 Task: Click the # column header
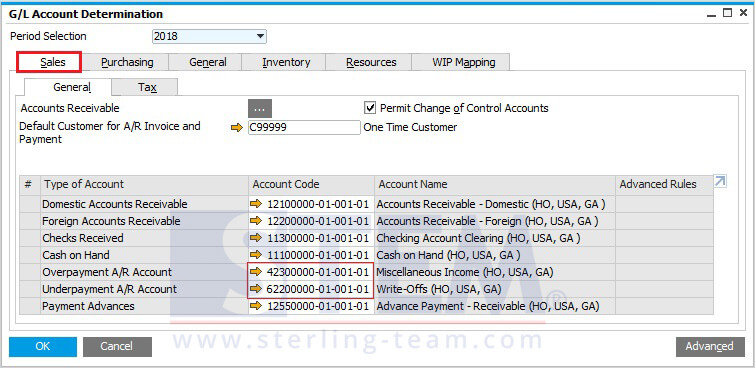pyautogui.click(x=29, y=184)
